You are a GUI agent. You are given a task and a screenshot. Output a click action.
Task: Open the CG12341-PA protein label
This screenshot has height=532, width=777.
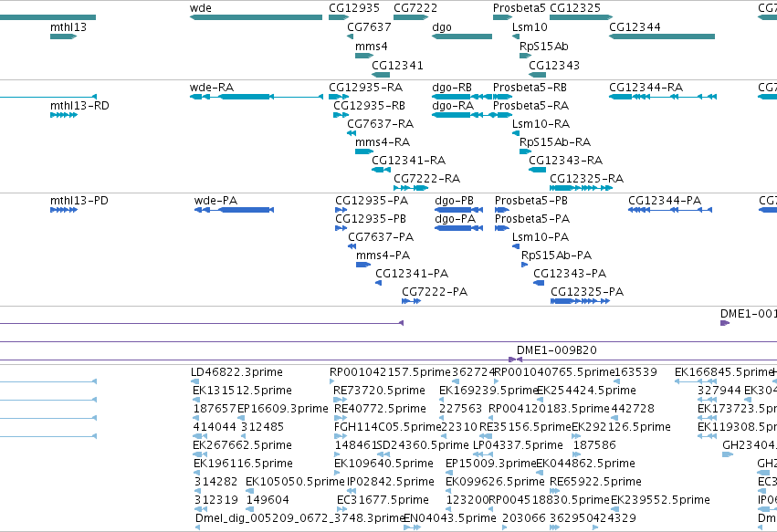[x=412, y=274]
